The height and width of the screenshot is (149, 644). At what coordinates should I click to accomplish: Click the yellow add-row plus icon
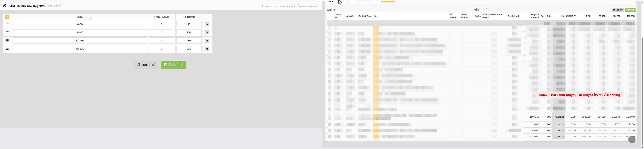[x=7, y=17]
